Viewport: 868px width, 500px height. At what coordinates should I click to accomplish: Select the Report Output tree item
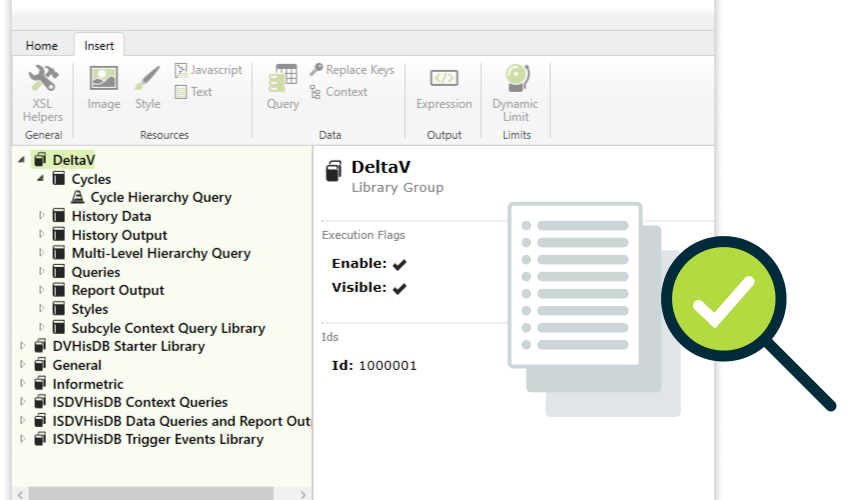point(118,290)
